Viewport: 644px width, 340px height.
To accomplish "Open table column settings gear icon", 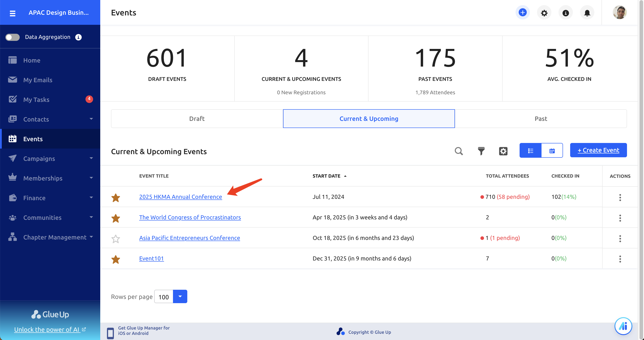I will tap(503, 151).
